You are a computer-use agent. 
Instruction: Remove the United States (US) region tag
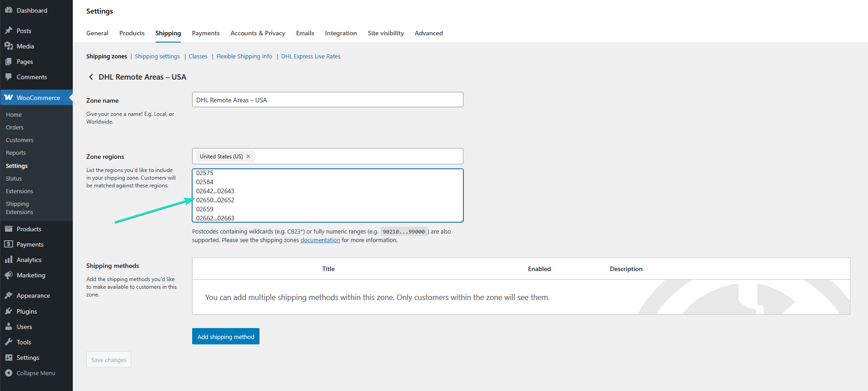pos(248,156)
